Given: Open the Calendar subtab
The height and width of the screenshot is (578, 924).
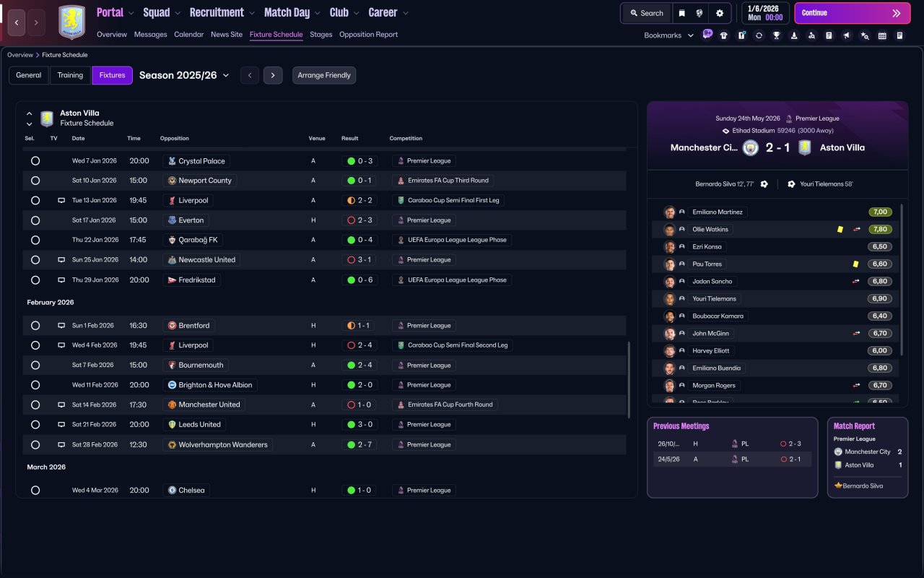Looking at the screenshot, I should [188, 35].
